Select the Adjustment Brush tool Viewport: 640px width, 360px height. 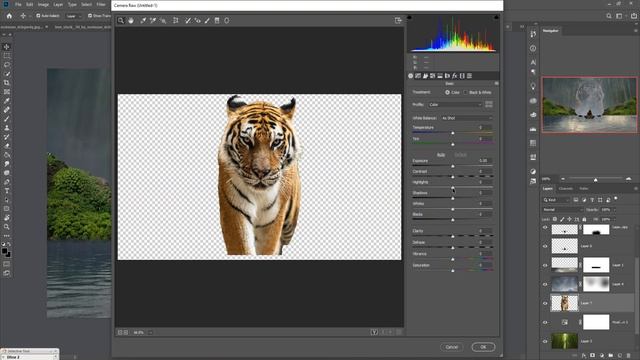[x=207, y=20]
